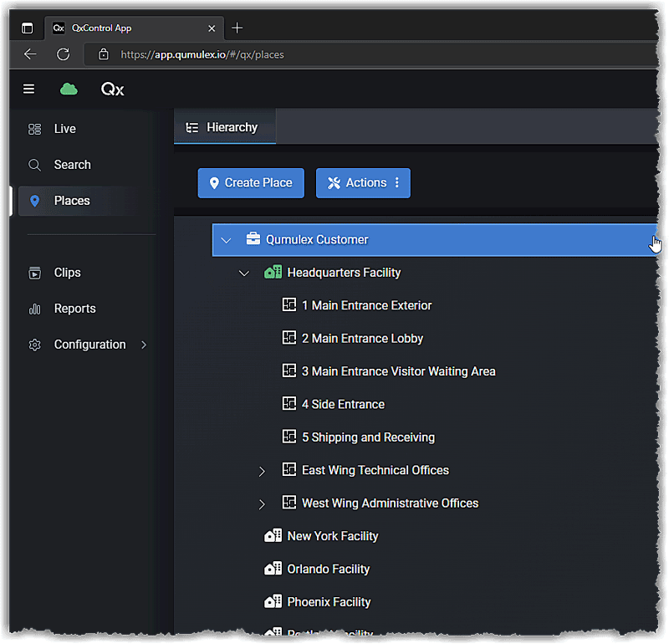Click the Actions vertical dots icon
Image resolution: width=669 pixels, height=644 pixels.
397,182
